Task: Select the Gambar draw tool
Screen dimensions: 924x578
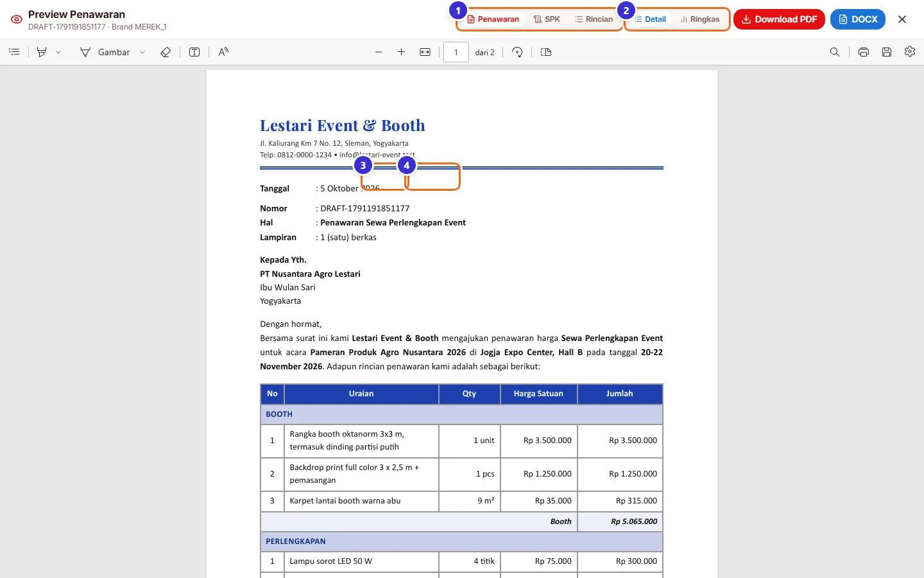Action: [105, 52]
